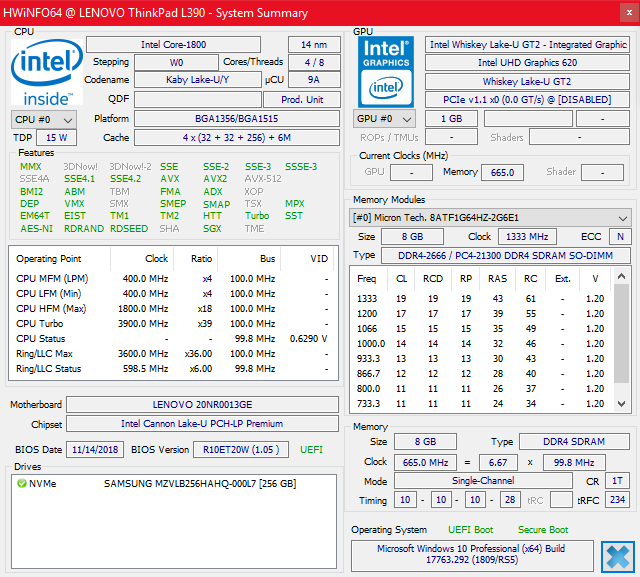Screen dimensions: 640x577
Task: Click the Intel Core-1800 CPU name field
Action: click(173, 44)
